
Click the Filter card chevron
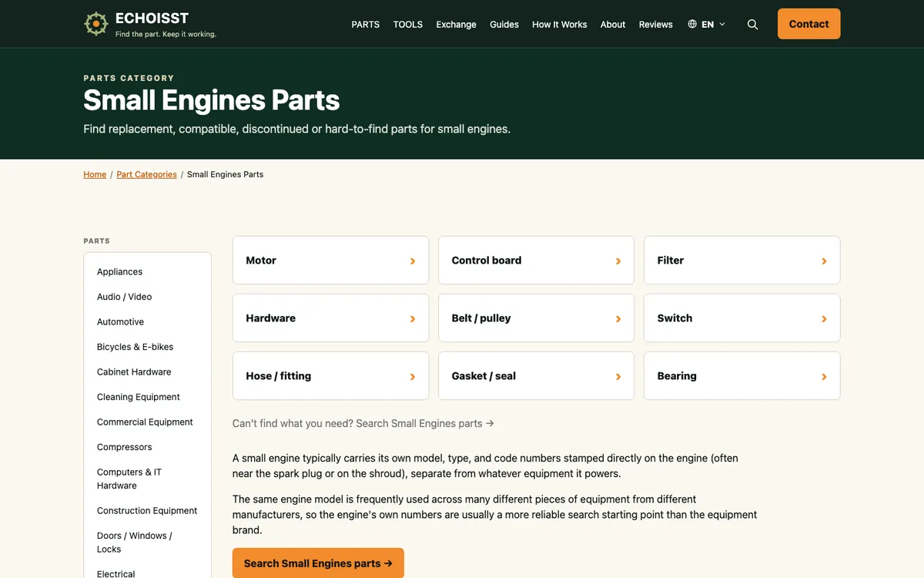[x=824, y=261]
